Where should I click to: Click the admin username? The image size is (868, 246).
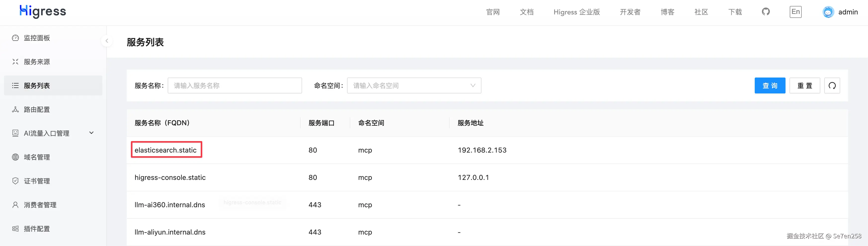point(848,12)
